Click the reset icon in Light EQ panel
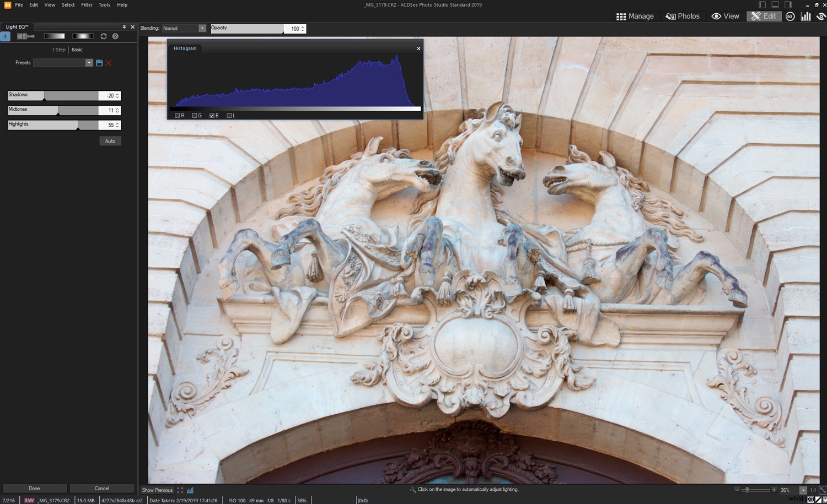The image size is (827, 504). coord(104,36)
